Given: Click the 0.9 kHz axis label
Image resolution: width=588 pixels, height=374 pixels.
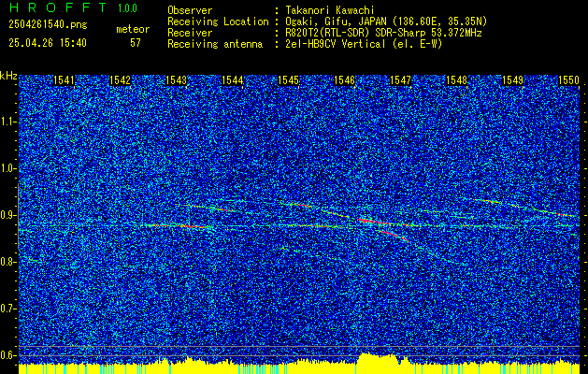Looking at the screenshot, I should tap(7, 215).
